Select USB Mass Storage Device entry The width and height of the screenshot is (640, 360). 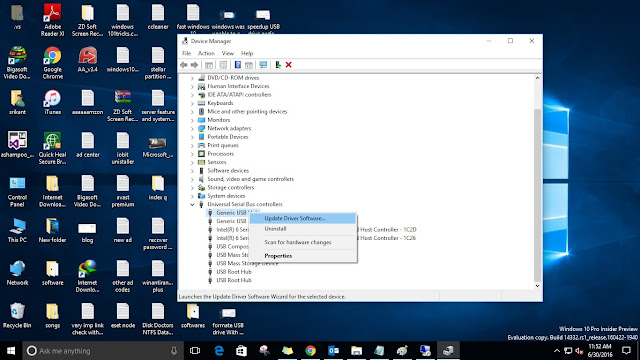tap(247, 263)
